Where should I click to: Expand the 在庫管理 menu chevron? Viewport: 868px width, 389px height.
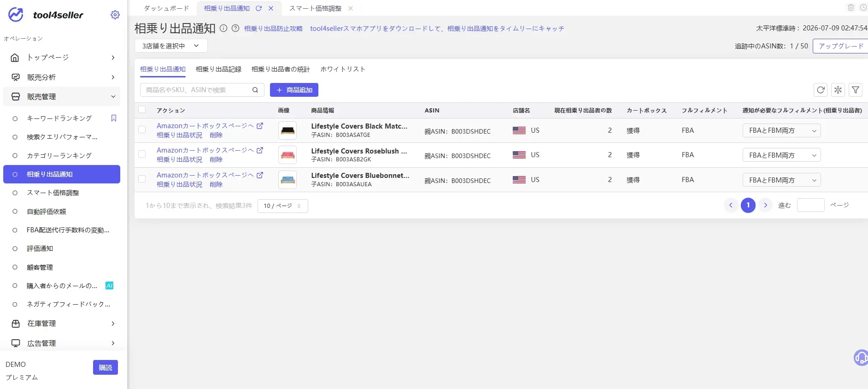pos(113,324)
